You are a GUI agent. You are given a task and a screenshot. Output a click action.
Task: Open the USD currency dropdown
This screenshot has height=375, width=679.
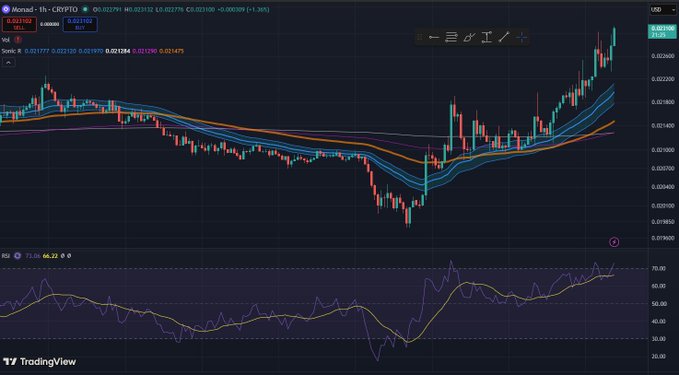[663, 10]
